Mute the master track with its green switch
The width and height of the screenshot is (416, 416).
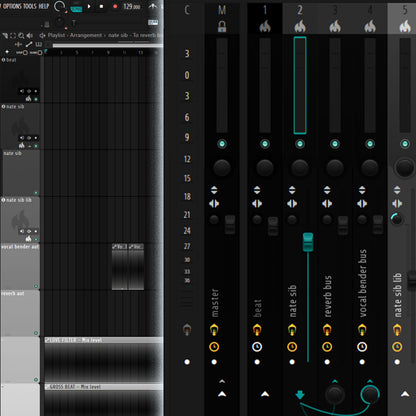(222, 144)
